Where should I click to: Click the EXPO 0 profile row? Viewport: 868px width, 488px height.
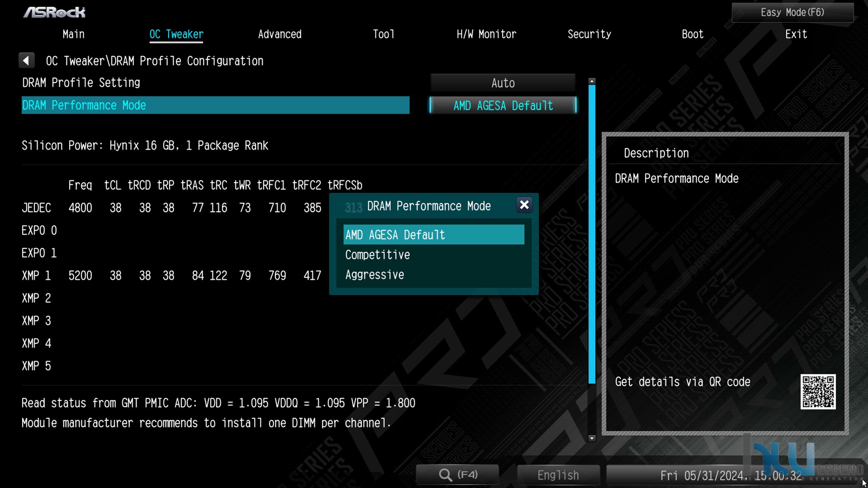(39, 231)
